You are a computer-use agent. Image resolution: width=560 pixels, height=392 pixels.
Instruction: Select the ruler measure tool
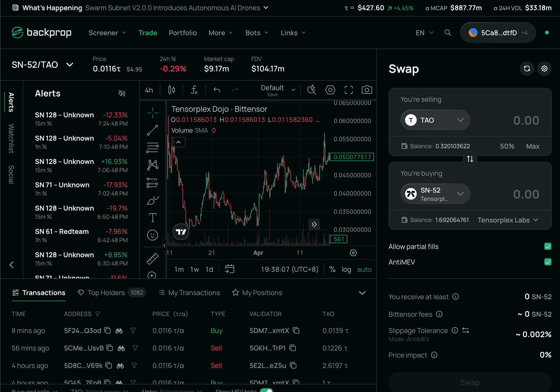pos(153,259)
